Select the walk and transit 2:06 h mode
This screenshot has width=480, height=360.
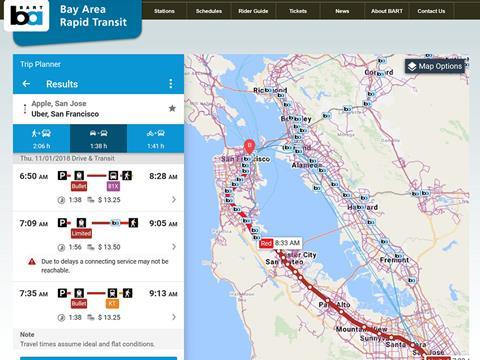tap(41, 139)
